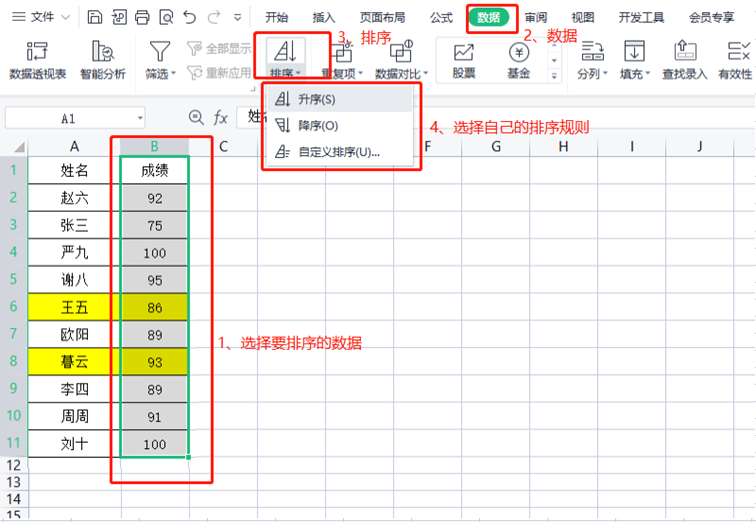
Task: Switch to the 开始 tab
Action: point(277,18)
